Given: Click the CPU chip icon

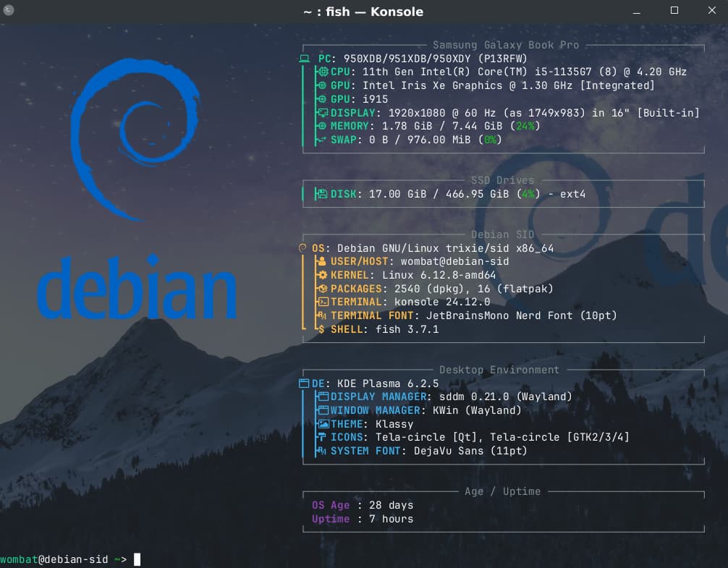Looking at the screenshot, I should point(323,72).
